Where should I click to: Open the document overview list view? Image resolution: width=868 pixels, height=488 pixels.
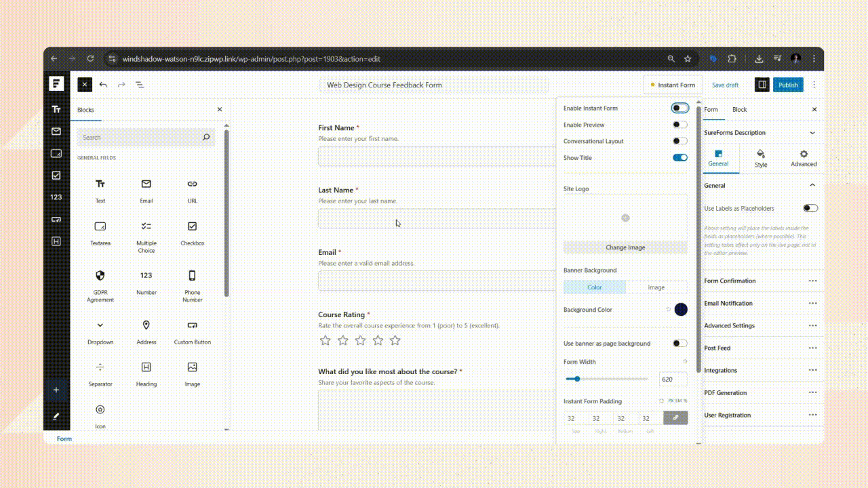pyautogui.click(x=140, y=85)
